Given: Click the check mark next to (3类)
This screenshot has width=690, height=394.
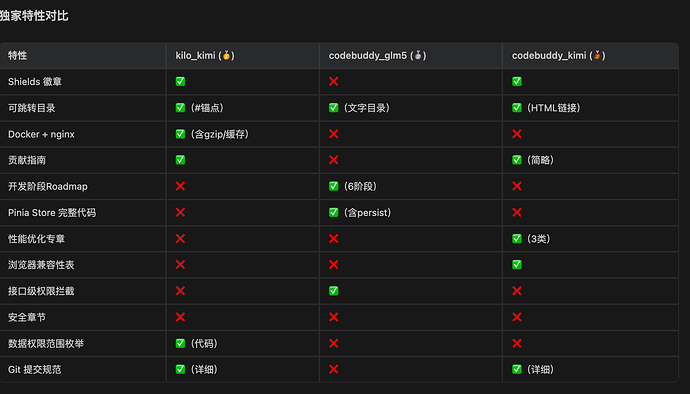Looking at the screenshot, I should click(517, 239).
